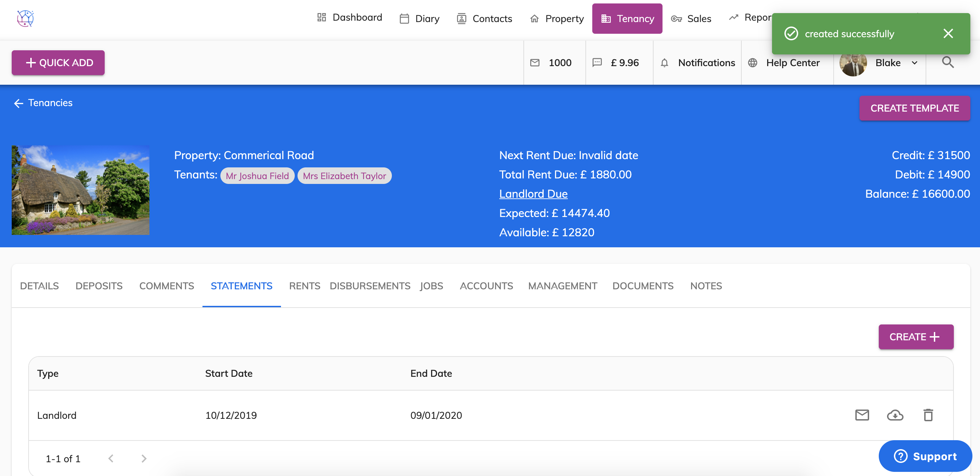Switch to the RENTS tab
Image resolution: width=980 pixels, height=476 pixels.
pos(304,286)
